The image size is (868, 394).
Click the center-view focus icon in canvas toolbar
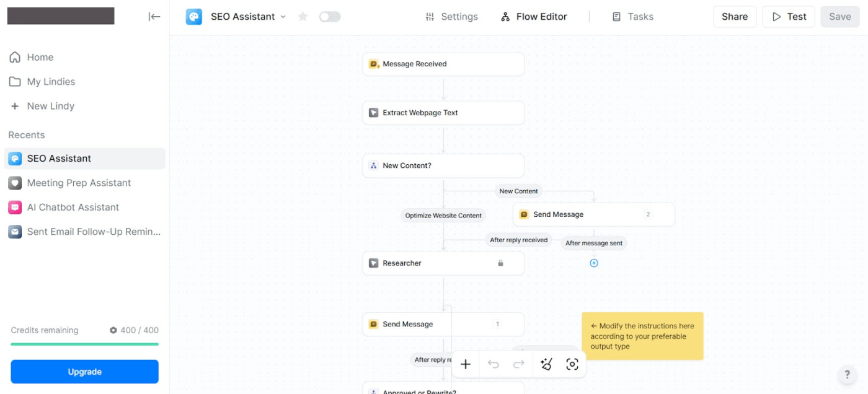[x=572, y=364]
